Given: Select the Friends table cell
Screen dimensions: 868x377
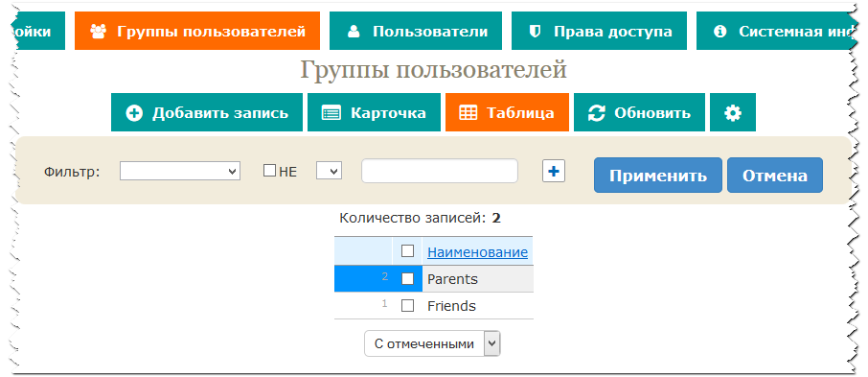Looking at the screenshot, I should tap(478, 305).
